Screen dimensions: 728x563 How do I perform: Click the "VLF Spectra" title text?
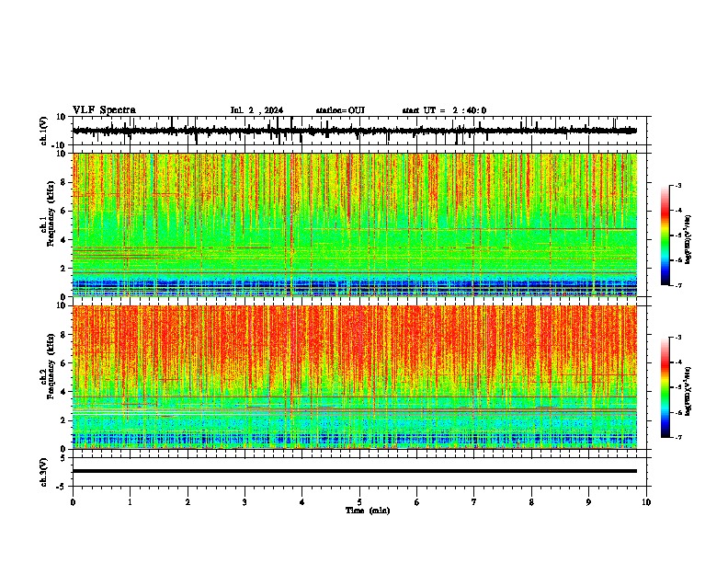tap(104, 110)
